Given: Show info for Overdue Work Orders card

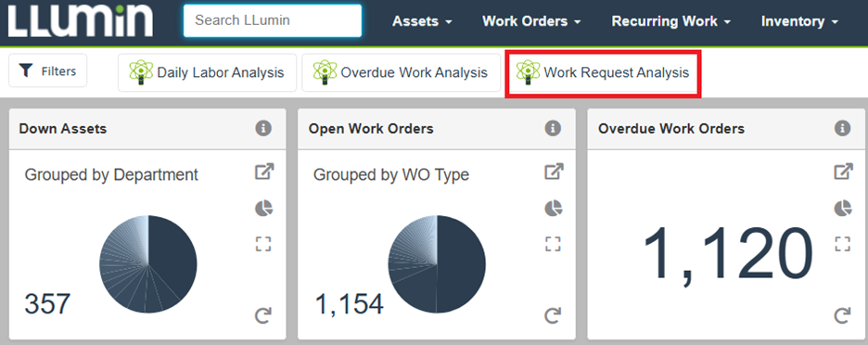Looking at the screenshot, I should [x=842, y=128].
